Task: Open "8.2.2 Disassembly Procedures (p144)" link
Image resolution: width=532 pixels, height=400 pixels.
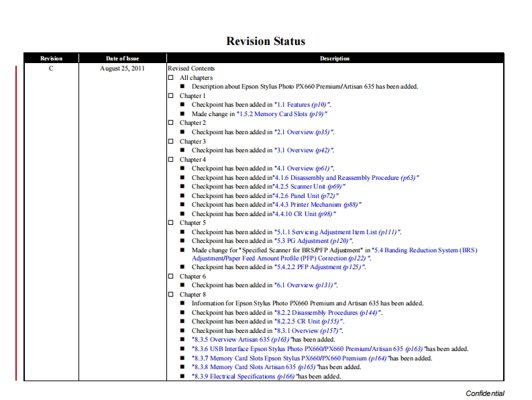Action: 328,313
